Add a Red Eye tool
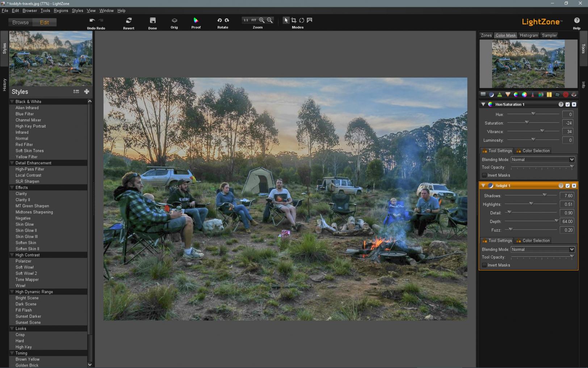Screen dimensions: 588x368 574,94
